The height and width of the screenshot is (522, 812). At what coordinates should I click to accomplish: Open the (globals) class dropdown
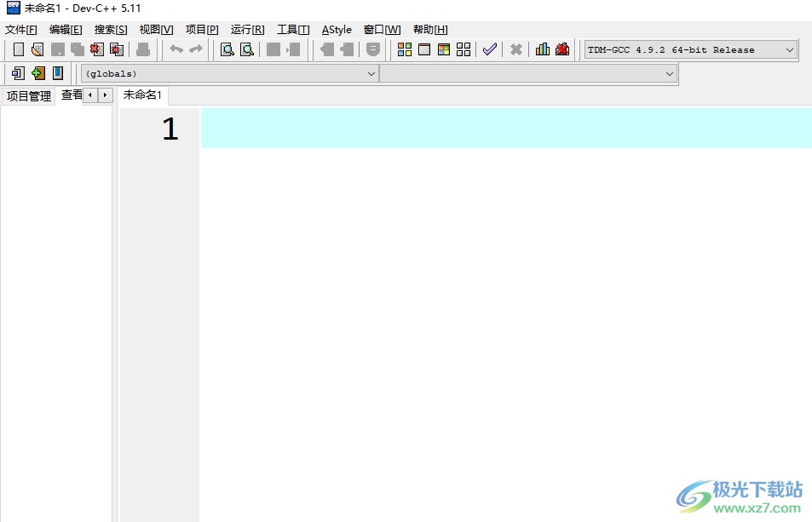click(x=371, y=74)
